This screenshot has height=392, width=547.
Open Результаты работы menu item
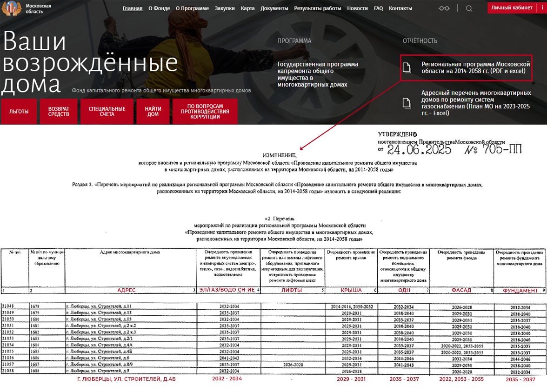[317, 8]
